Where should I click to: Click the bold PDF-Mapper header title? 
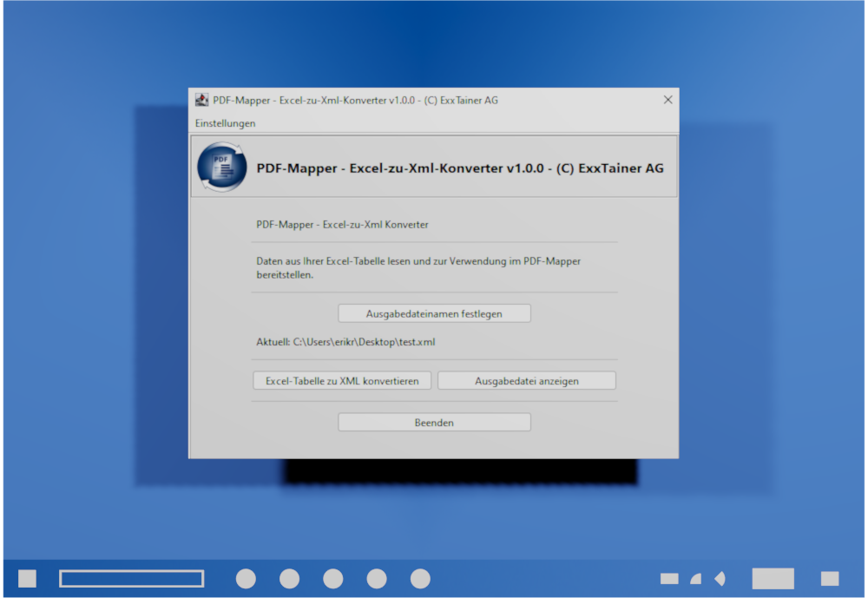click(459, 168)
